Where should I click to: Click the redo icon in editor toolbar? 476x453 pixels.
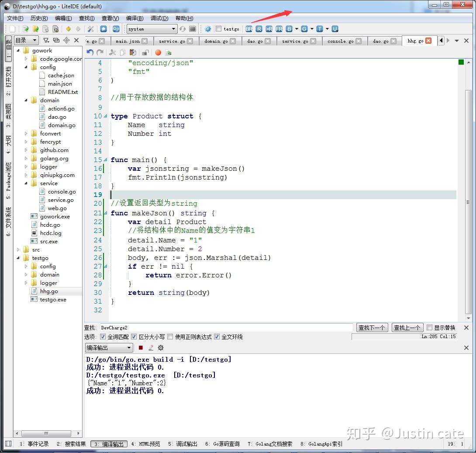100,52
